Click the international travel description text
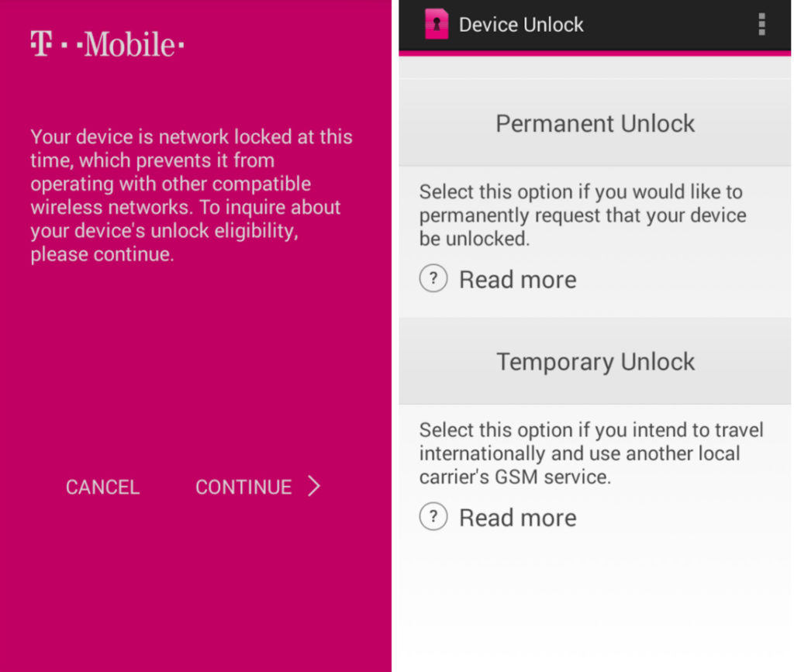The width and height of the screenshot is (794, 672). tap(591, 453)
